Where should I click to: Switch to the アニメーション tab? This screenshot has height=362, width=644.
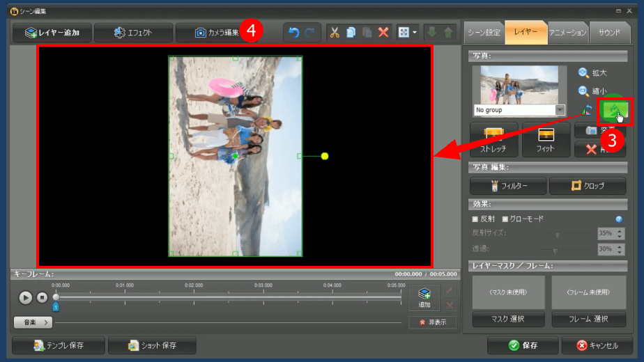(567, 32)
